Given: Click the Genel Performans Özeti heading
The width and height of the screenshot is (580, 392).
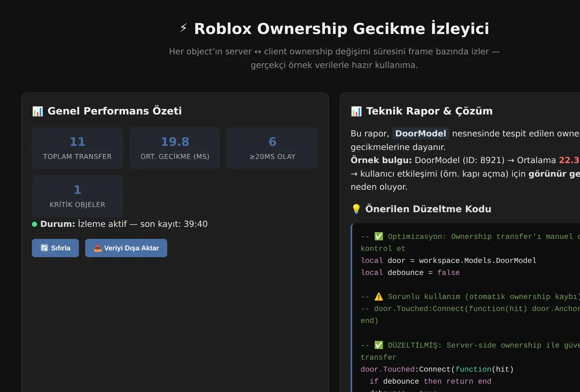Looking at the screenshot, I should tap(115, 111).
